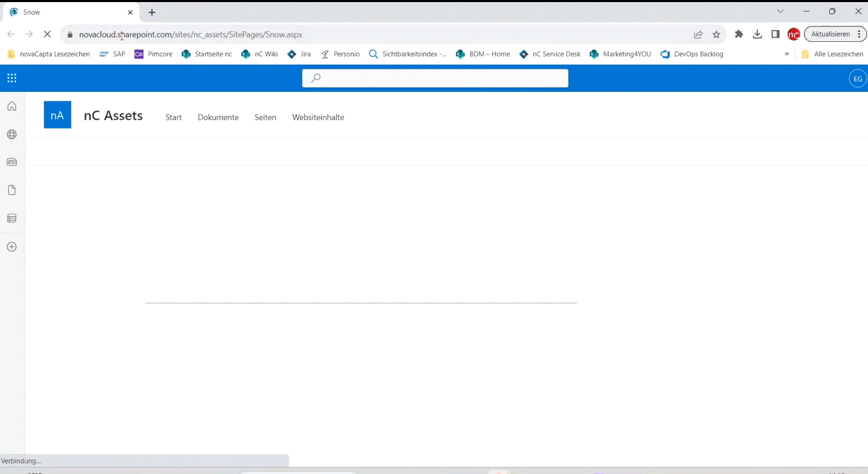Viewport: 868px width, 474px height.
Task: Select the Home icon in the left sidebar
Action: 11,106
